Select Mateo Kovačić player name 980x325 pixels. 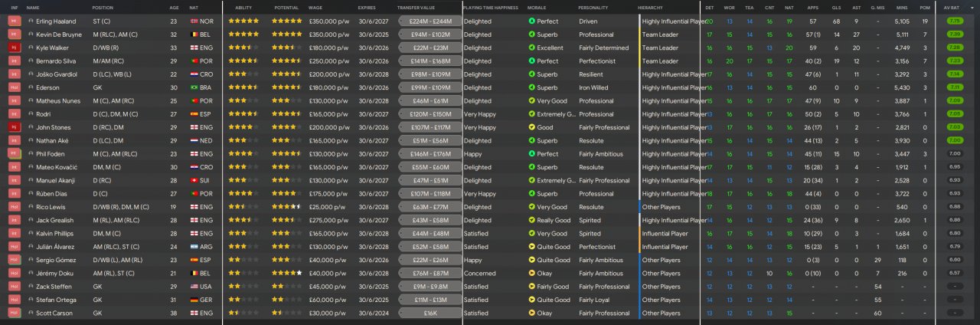pos(58,167)
